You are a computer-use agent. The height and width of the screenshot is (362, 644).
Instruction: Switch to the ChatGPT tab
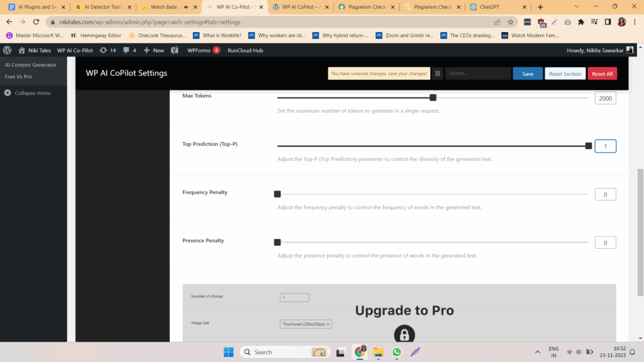498,7
